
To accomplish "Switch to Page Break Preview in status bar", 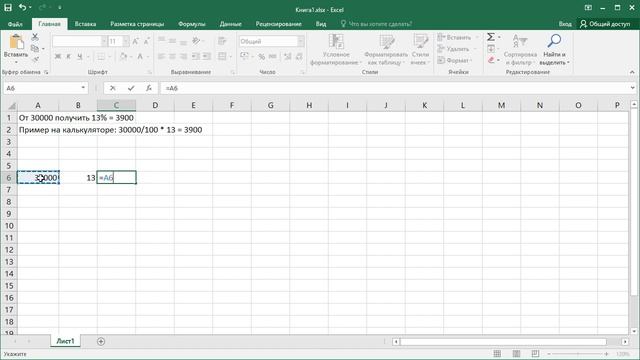I will tap(535, 353).
